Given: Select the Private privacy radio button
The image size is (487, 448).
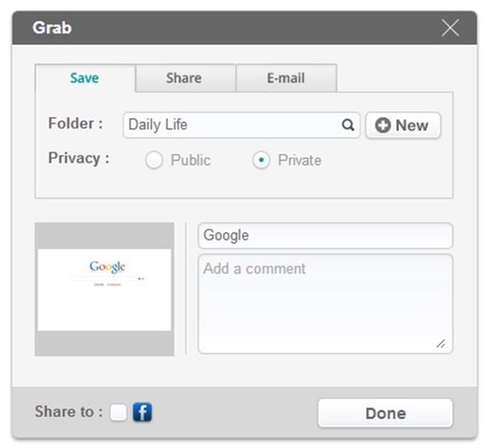Looking at the screenshot, I should (x=261, y=160).
